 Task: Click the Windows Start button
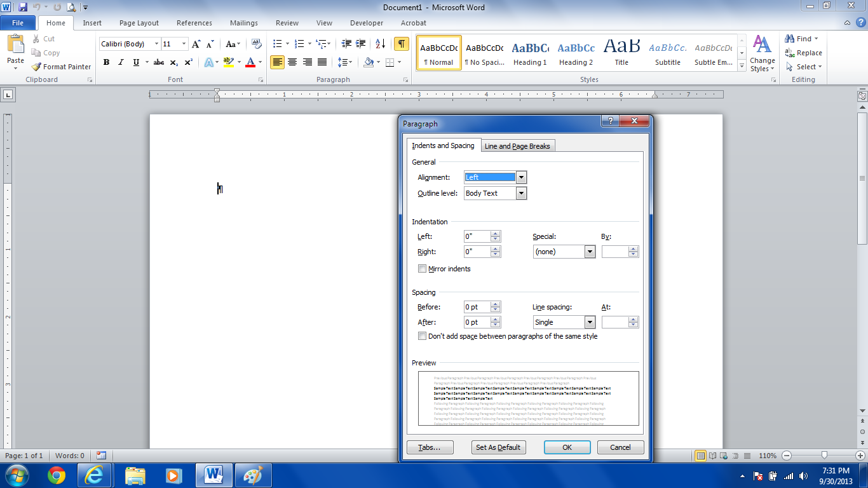click(16, 475)
